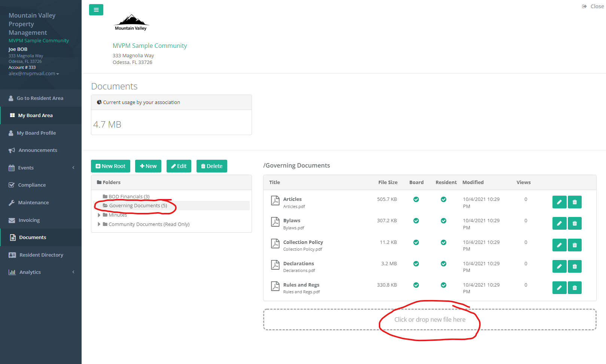Toggle Board access for Rules and Regs
606x364 pixels.
click(416, 285)
